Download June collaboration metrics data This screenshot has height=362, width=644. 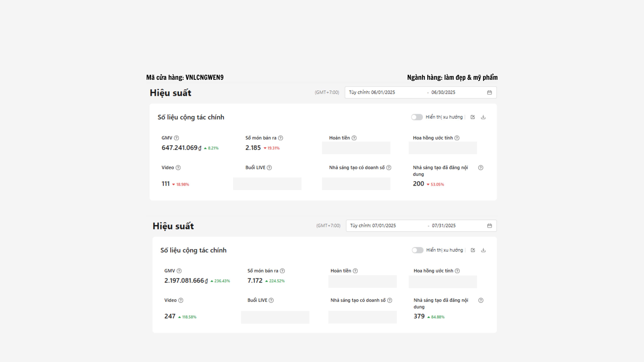483,117
